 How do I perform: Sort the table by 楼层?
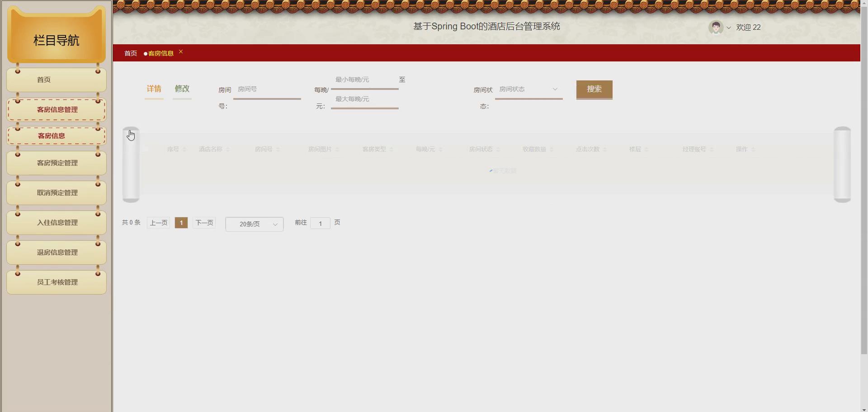click(x=646, y=149)
